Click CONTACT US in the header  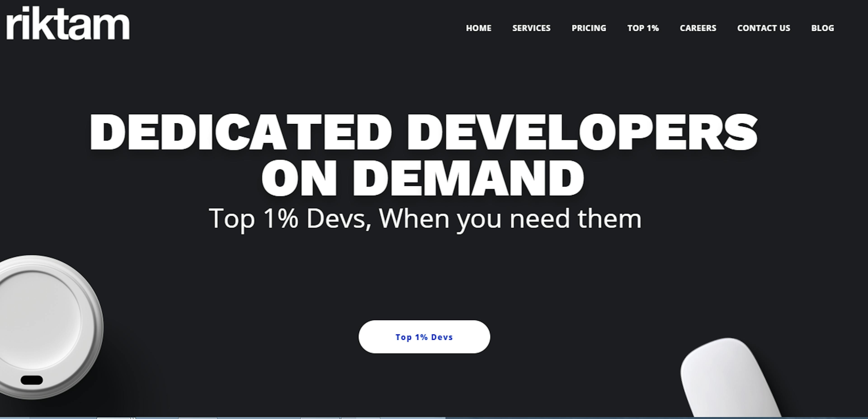764,28
